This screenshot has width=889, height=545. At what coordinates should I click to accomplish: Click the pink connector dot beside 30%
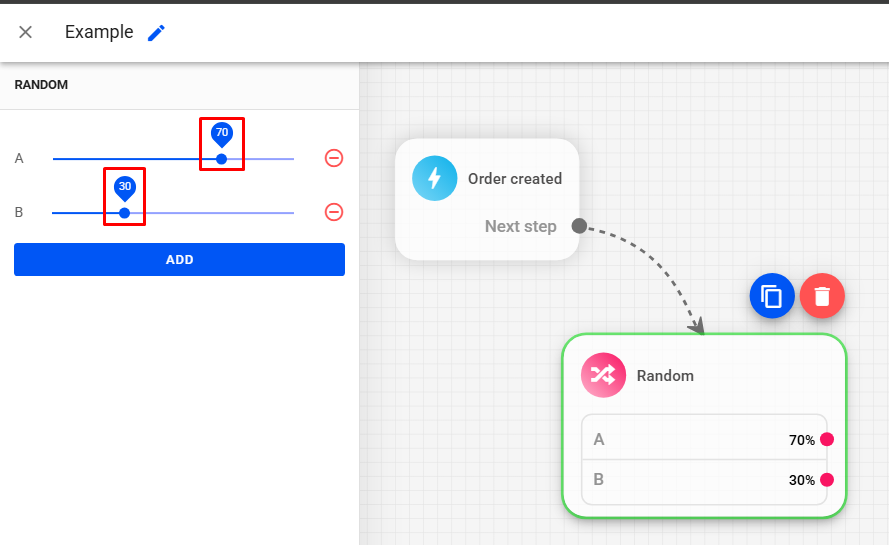coord(827,479)
